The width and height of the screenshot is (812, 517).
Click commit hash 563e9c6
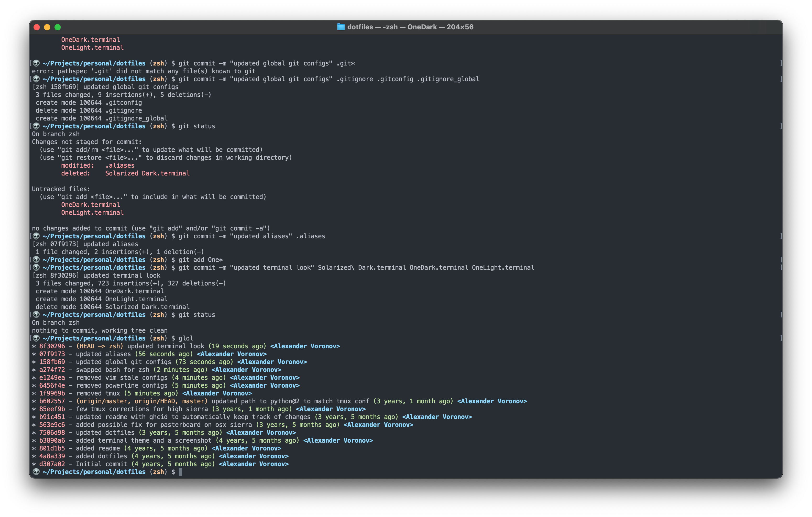pyautogui.click(x=52, y=425)
